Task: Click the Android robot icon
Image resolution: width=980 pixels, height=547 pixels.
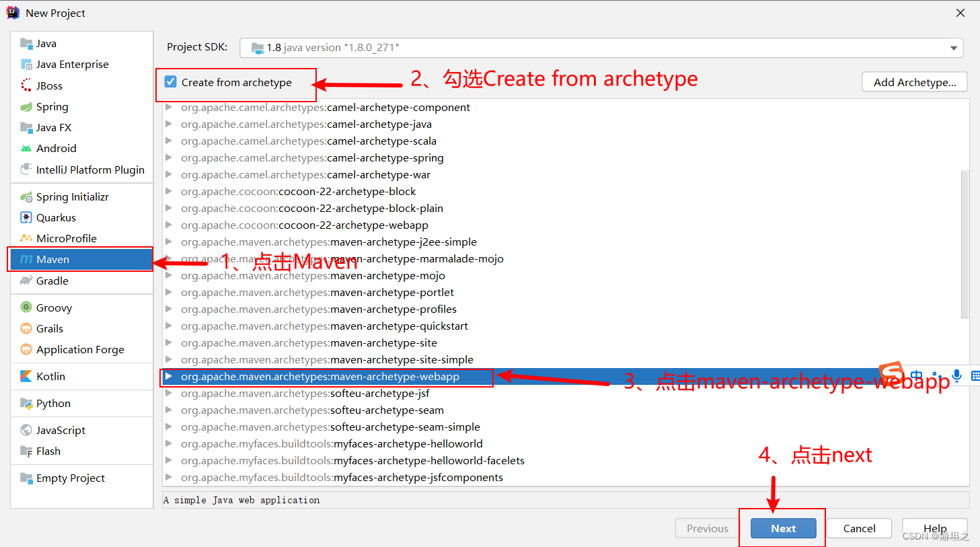Action: 26,149
